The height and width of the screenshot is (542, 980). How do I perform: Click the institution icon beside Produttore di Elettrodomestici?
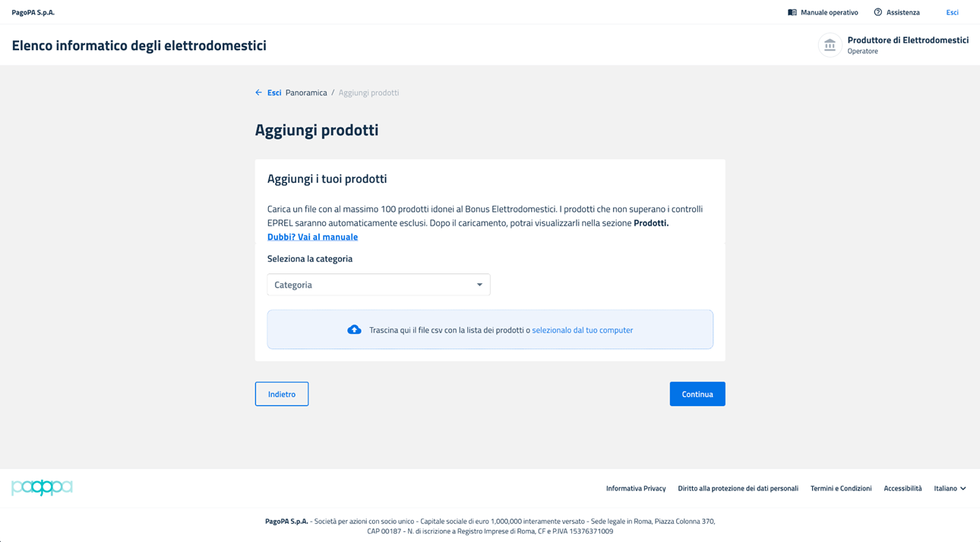(830, 46)
